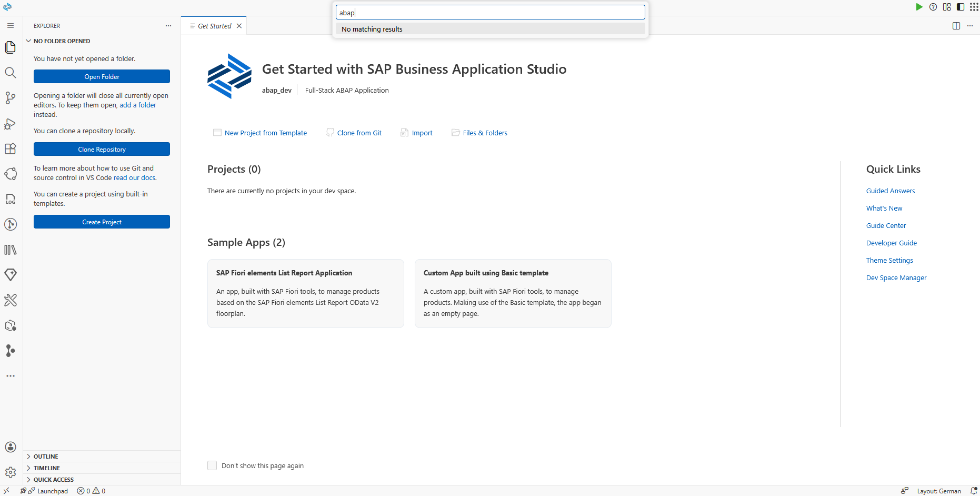Open the crossed tools sidebar icon
This screenshot has height=496, width=980.
11,300
